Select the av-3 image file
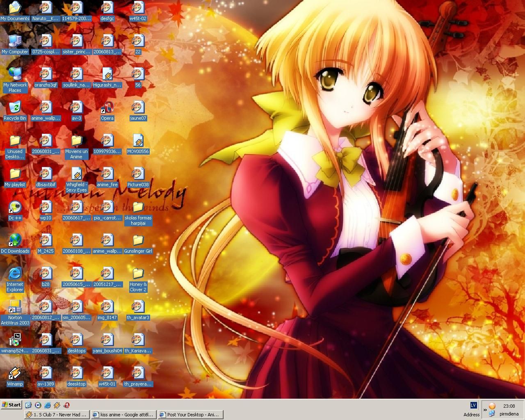This screenshot has height=420, width=525. pos(76,111)
